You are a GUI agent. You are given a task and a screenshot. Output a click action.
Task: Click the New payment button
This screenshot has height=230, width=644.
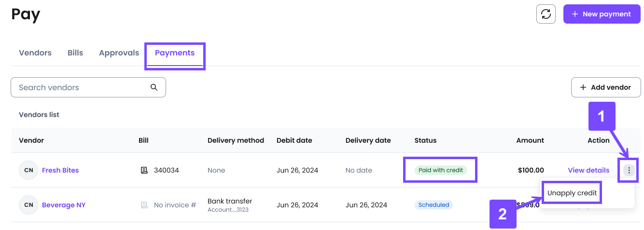pyautogui.click(x=602, y=14)
